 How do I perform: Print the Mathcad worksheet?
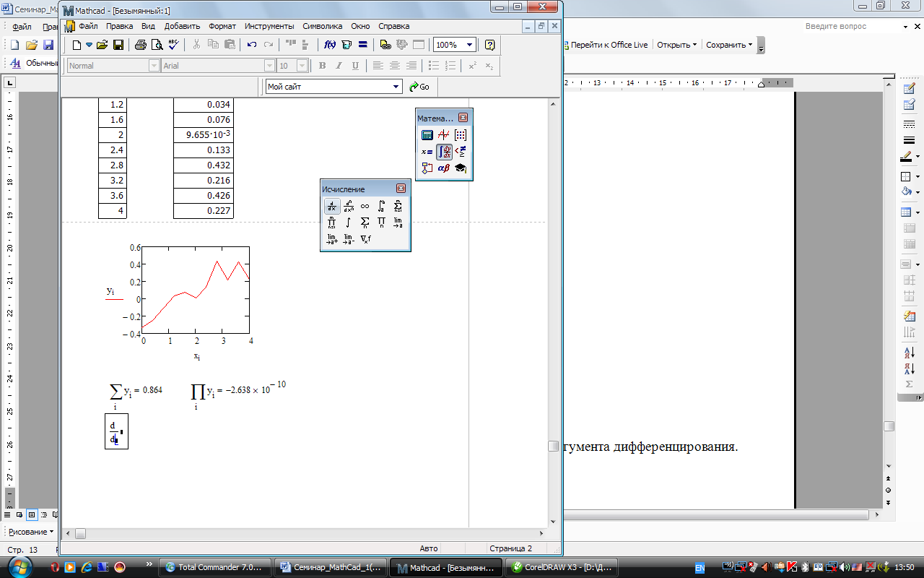click(141, 45)
